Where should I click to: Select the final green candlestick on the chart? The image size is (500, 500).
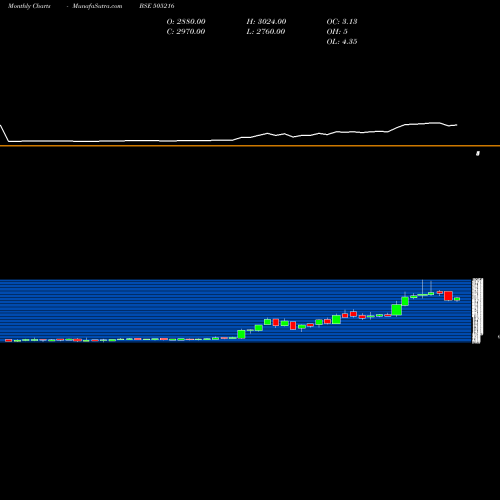457,299
